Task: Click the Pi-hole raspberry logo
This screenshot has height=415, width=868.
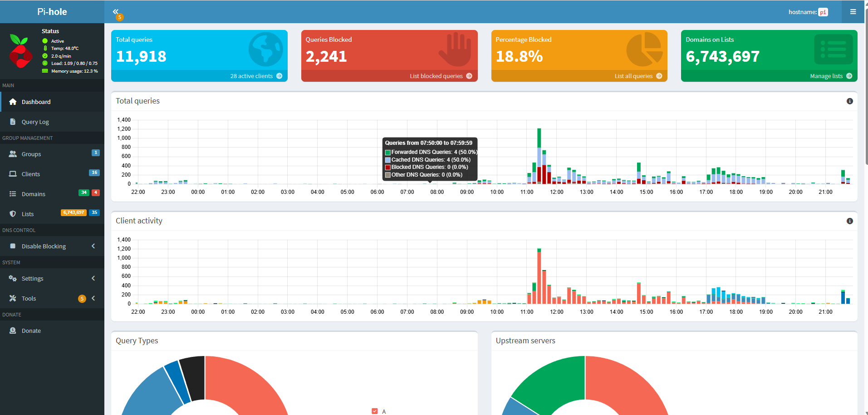Action: [x=20, y=51]
